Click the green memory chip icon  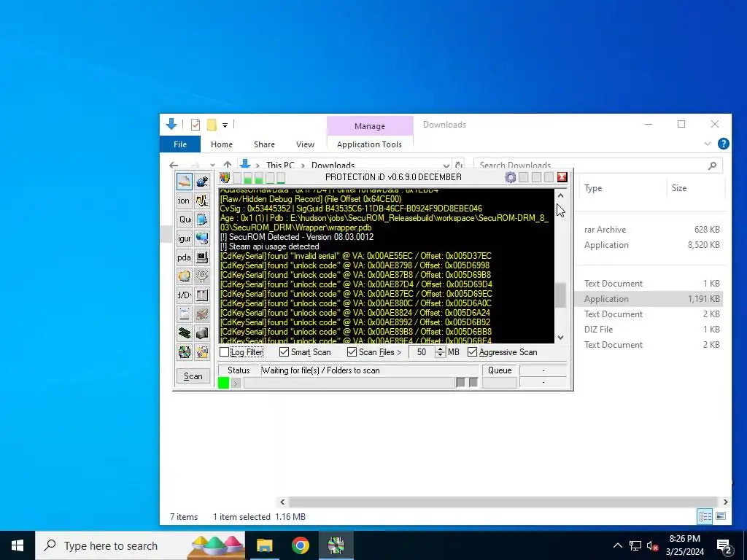[x=185, y=332]
